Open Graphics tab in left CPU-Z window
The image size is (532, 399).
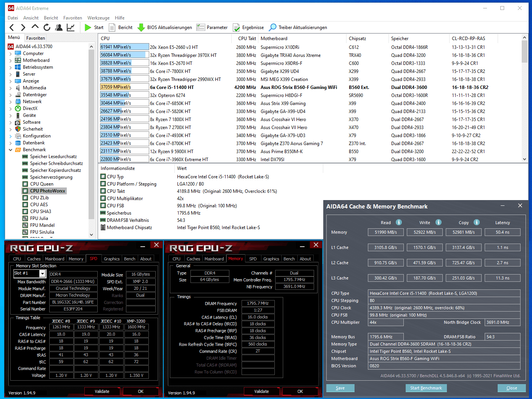tap(112, 259)
